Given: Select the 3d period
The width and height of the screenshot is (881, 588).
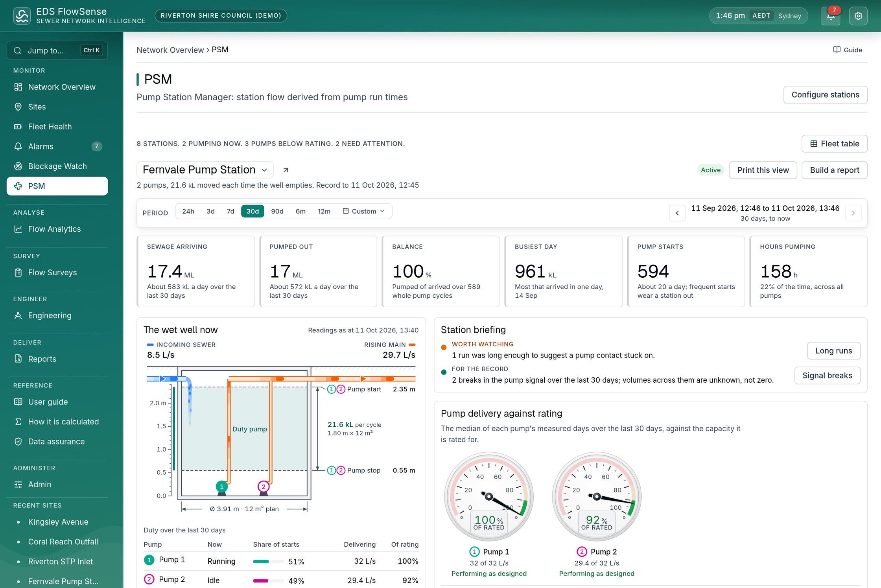Looking at the screenshot, I should point(210,211).
